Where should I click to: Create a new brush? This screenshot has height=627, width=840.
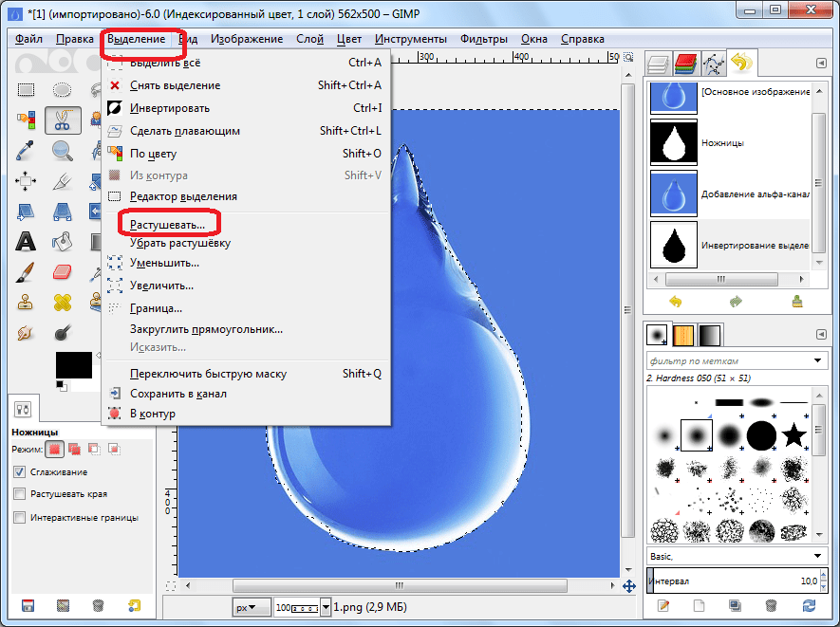coord(700,605)
